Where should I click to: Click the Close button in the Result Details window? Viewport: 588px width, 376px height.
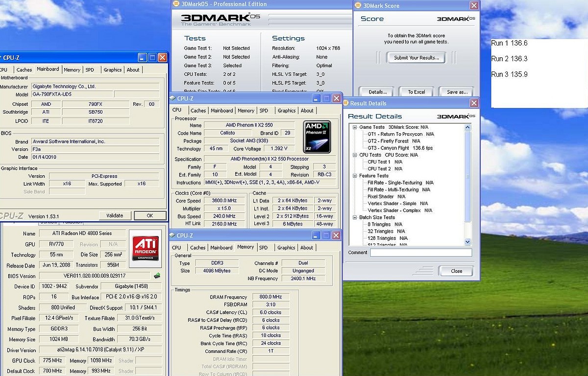pos(456,271)
